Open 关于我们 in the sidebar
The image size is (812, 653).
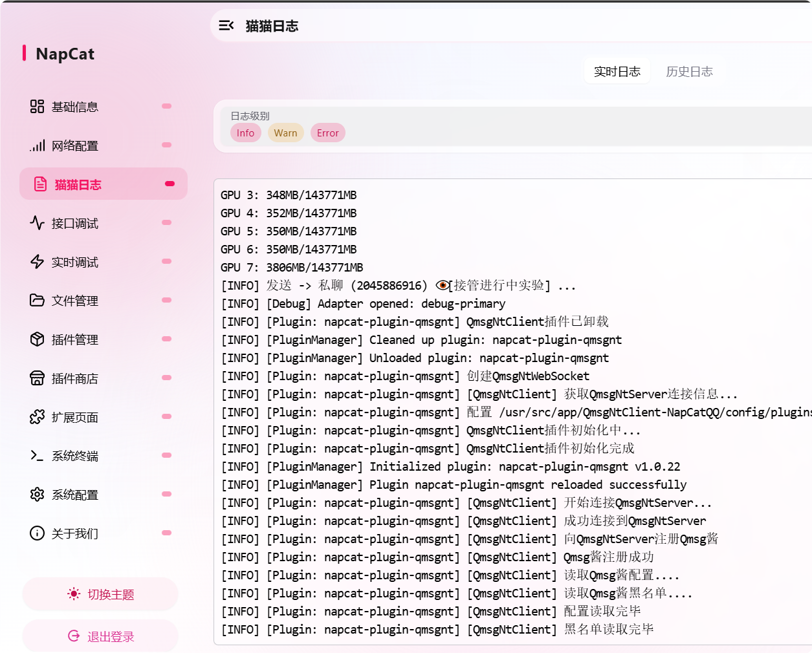point(75,533)
